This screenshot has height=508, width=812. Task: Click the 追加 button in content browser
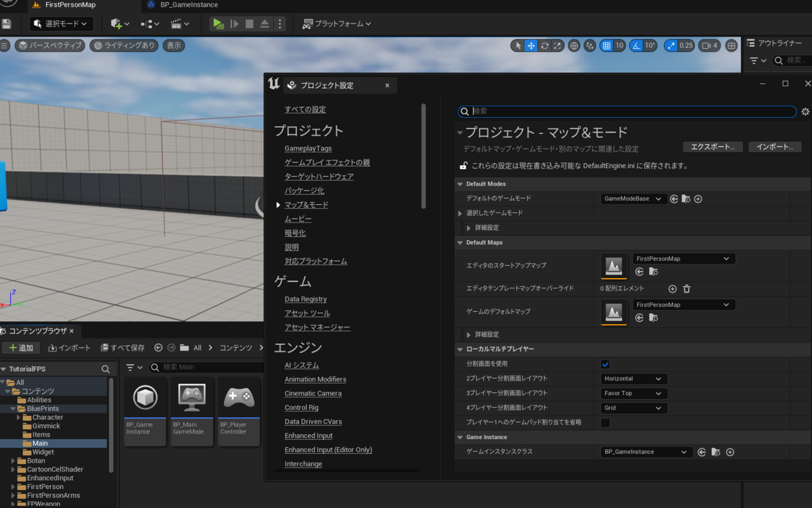[x=21, y=348]
